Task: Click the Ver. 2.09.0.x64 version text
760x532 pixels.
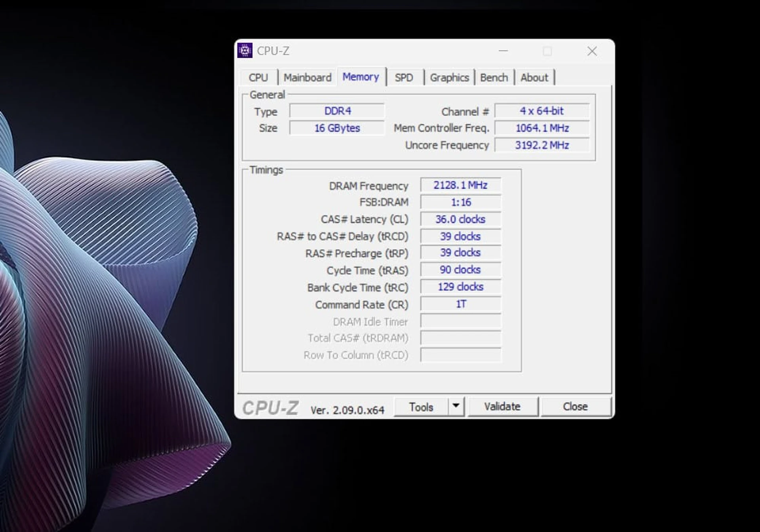Action: click(347, 410)
